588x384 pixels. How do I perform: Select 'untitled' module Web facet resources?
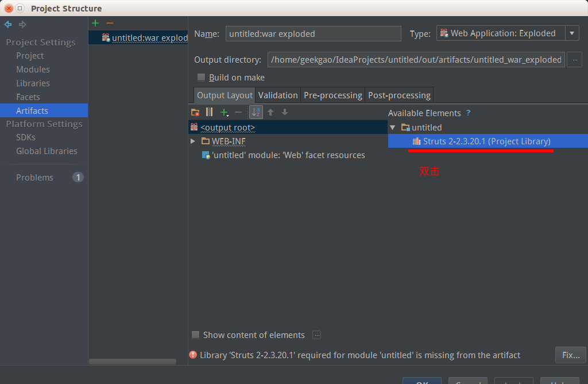288,155
